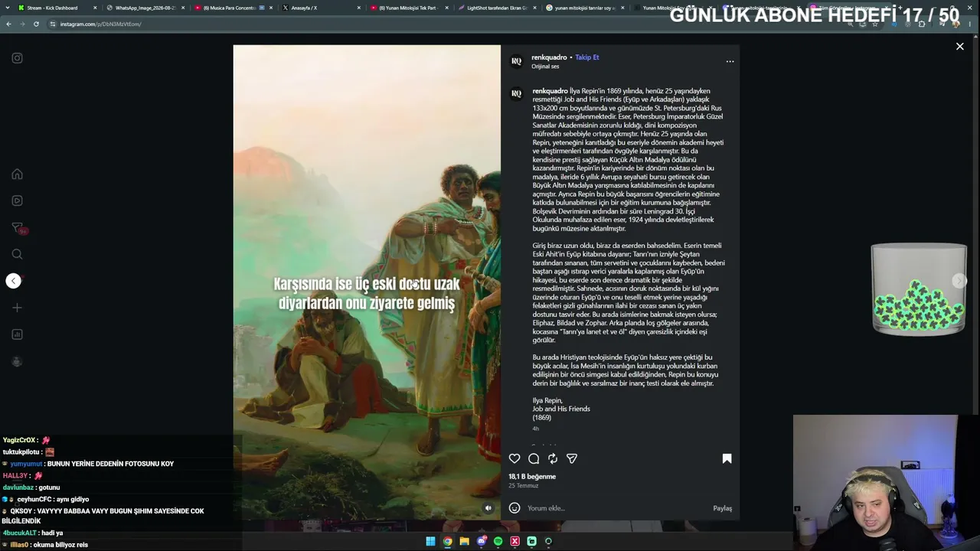Open Reels from the Instagram sidebar

tap(17, 201)
